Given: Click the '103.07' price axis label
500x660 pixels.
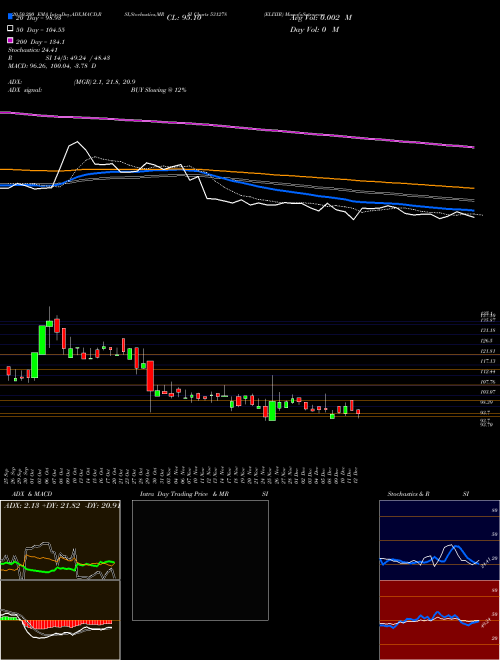Looking at the screenshot, I should coord(489,392).
